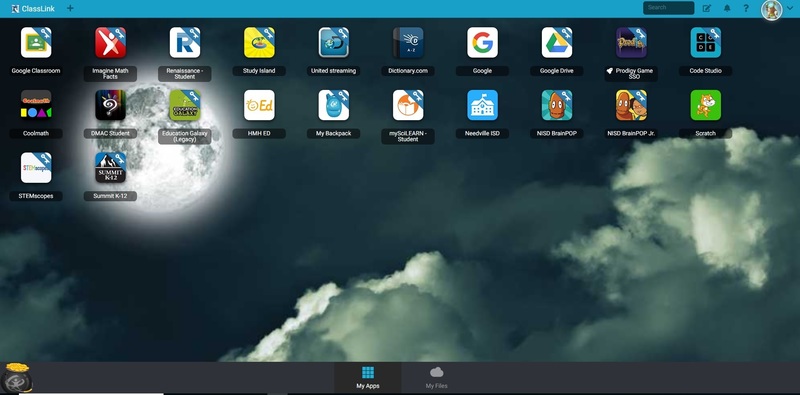Click the pot of gold icon
Image resolution: width=800 pixels, height=395 pixels.
point(16,377)
